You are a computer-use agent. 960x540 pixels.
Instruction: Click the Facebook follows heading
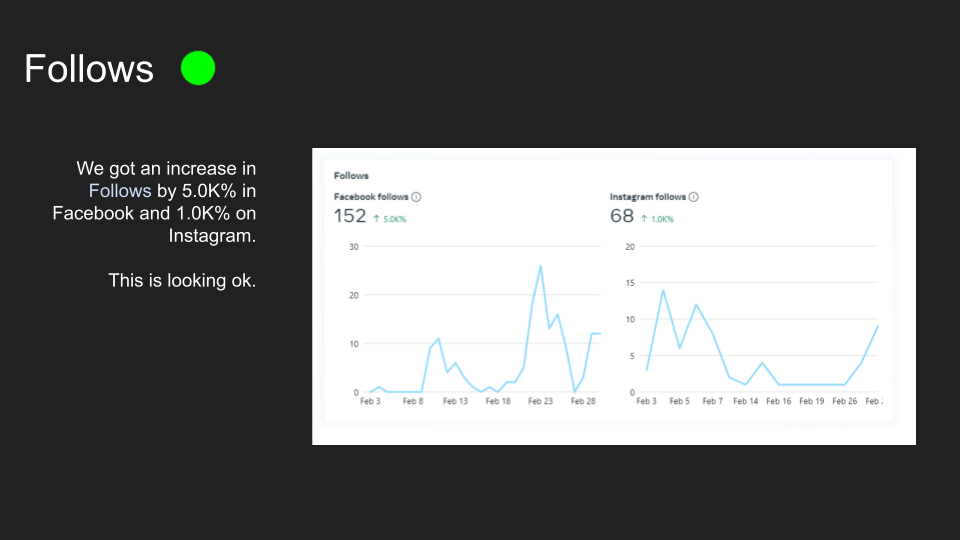(x=371, y=197)
